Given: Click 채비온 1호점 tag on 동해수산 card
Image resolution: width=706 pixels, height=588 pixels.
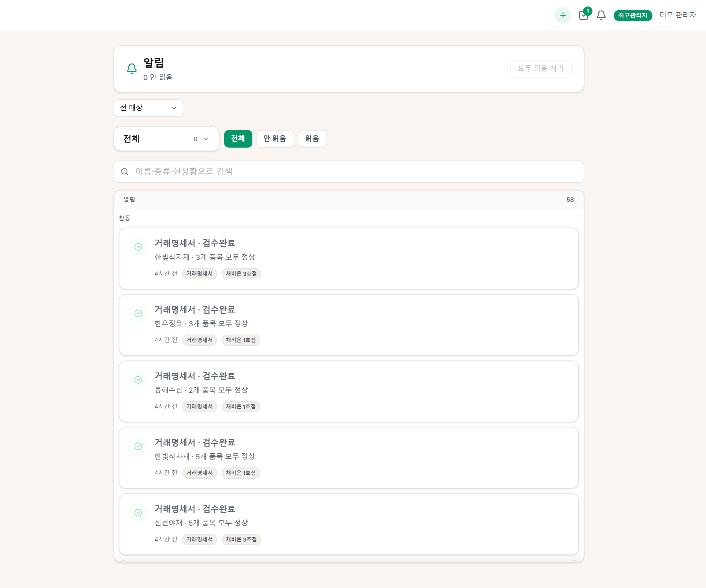Looking at the screenshot, I should [241, 407].
